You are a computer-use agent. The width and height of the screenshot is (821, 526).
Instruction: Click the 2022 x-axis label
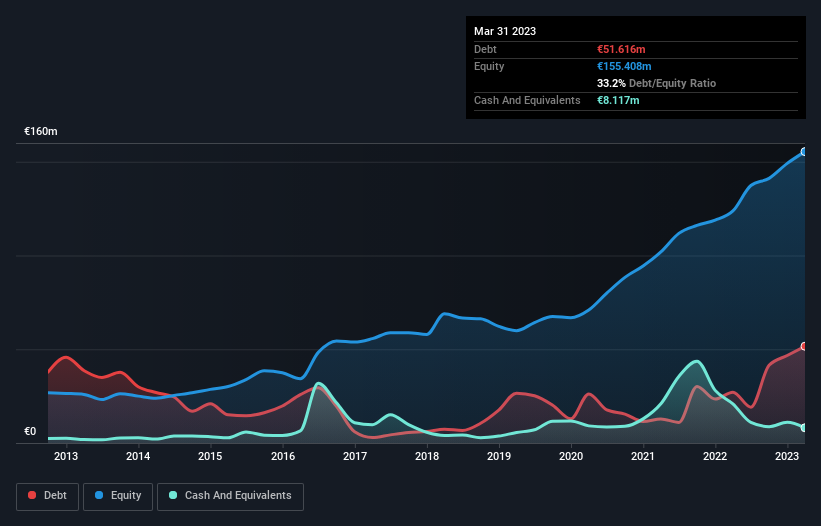(715, 456)
